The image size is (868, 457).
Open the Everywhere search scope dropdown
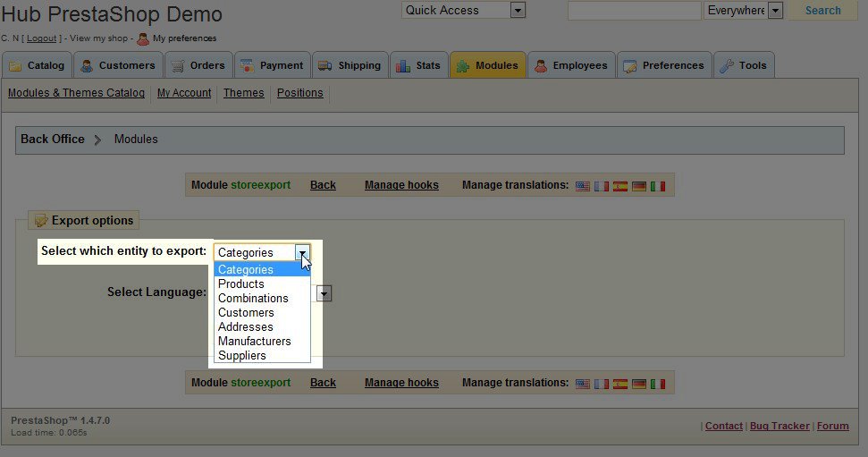tap(775, 11)
